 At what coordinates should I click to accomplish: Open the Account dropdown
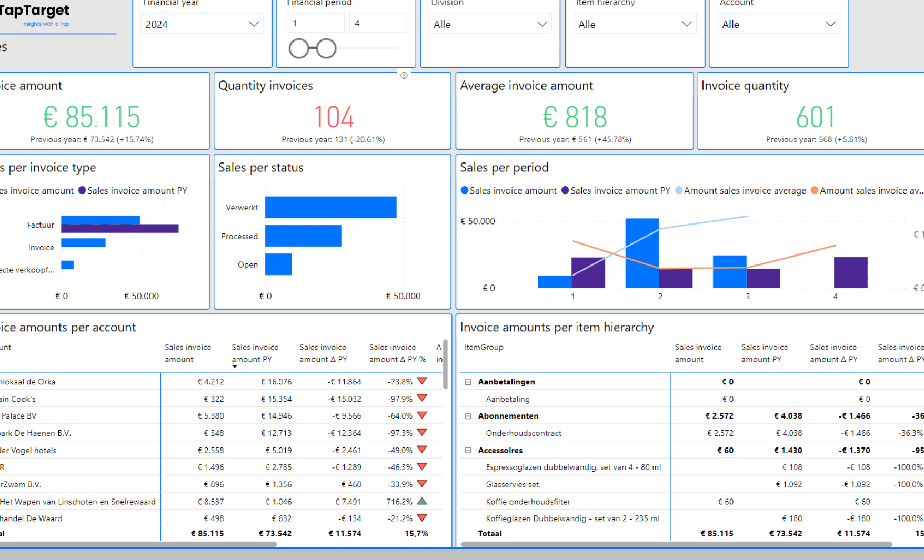pos(778,24)
